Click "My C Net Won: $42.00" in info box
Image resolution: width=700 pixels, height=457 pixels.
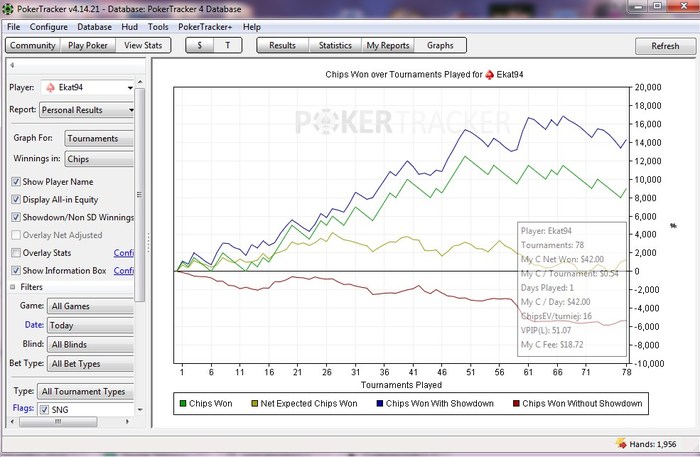pos(562,259)
